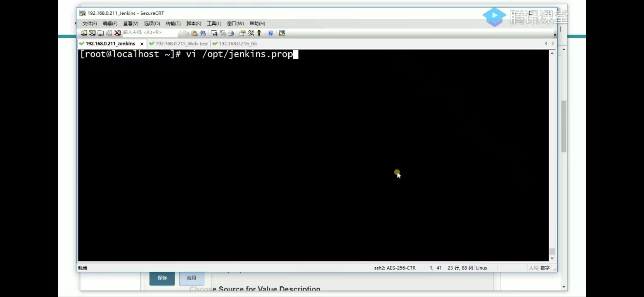Open the 工具(L) menu

(x=214, y=24)
